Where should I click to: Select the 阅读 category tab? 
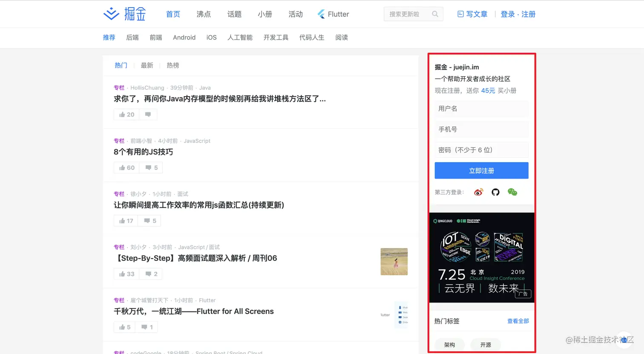(x=342, y=37)
